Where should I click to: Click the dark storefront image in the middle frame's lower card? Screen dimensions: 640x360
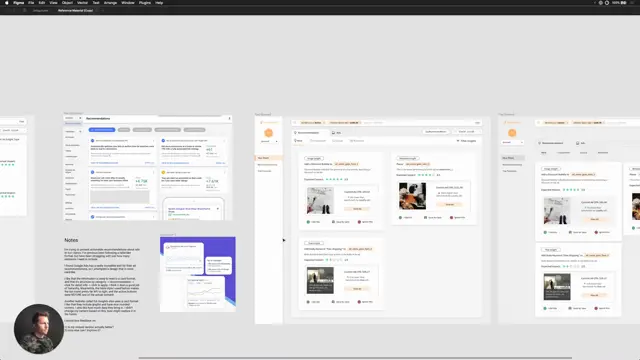pos(320,280)
